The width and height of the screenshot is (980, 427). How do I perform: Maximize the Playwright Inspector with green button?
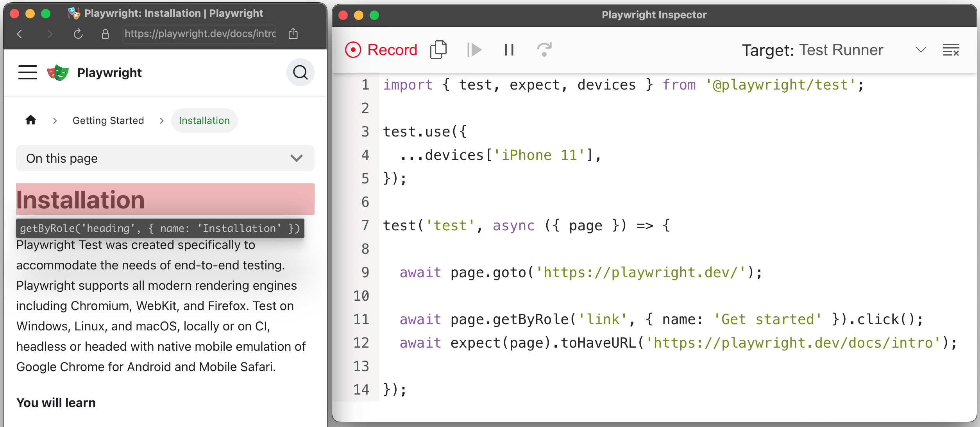click(374, 15)
